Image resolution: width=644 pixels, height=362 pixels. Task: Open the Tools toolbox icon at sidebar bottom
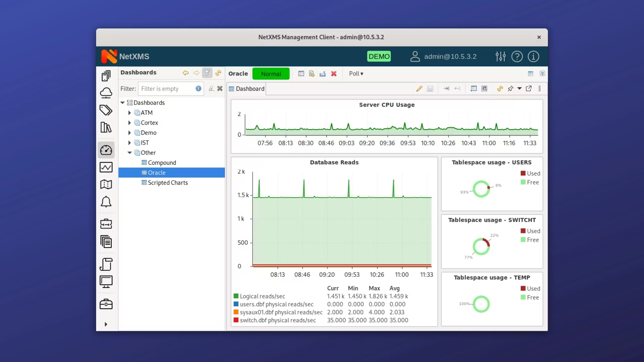coord(106,304)
